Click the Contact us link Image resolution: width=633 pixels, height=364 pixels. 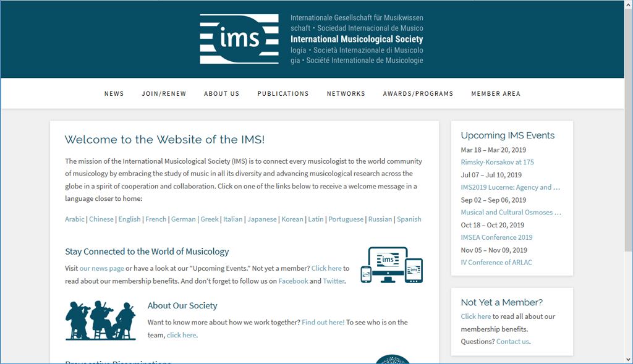[512, 342]
